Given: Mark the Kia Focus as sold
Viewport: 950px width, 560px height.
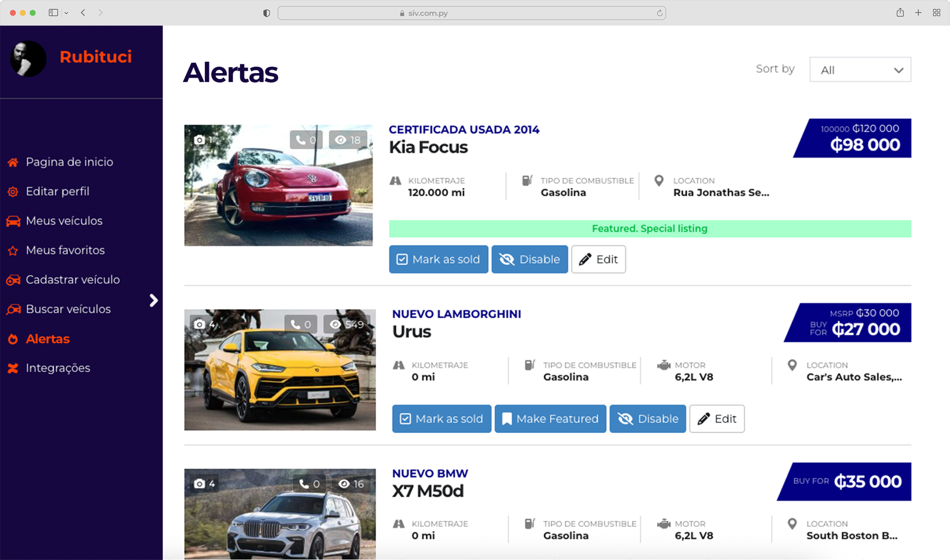Looking at the screenshot, I should [438, 259].
